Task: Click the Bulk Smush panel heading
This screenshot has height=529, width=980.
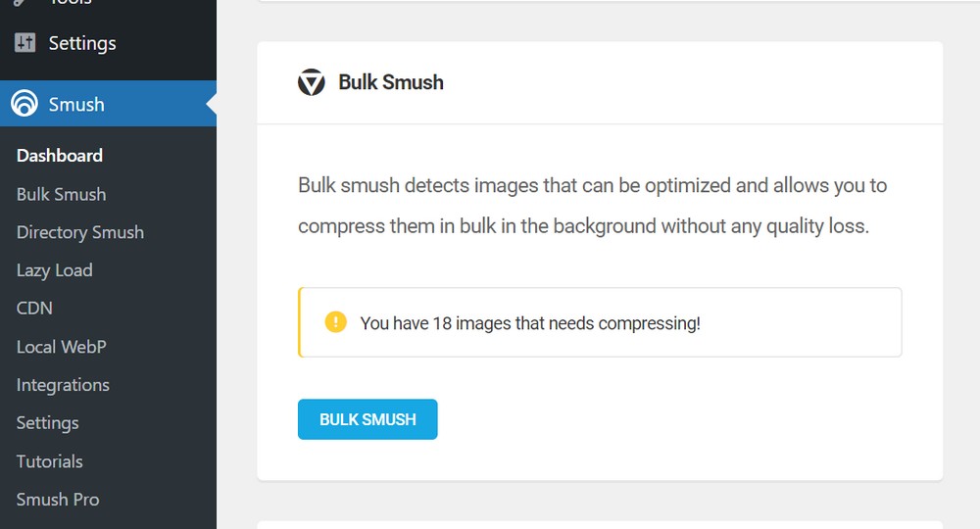Action: 391,82
